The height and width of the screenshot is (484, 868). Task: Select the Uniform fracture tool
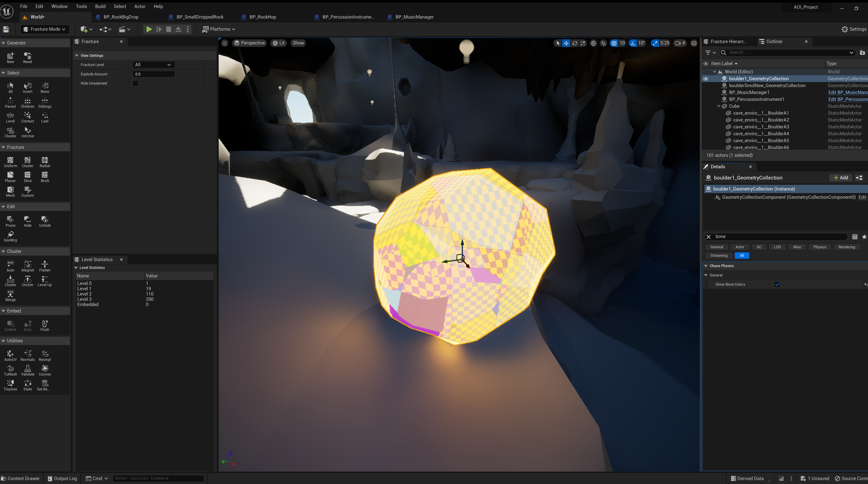tap(10, 162)
